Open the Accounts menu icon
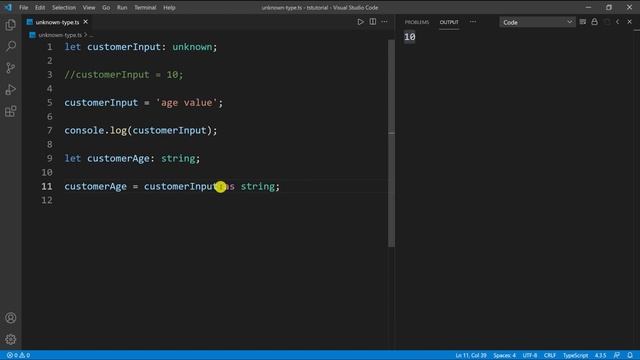 point(11,318)
